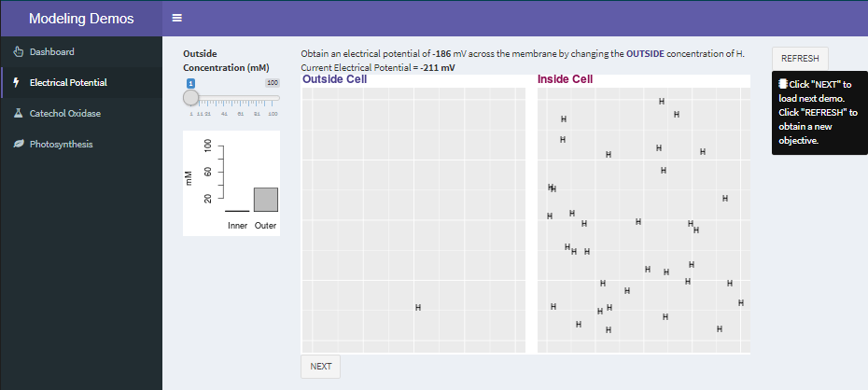Click the slider's 100 maximum label
Image resolution: width=868 pixels, height=390 pixels.
[273, 83]
